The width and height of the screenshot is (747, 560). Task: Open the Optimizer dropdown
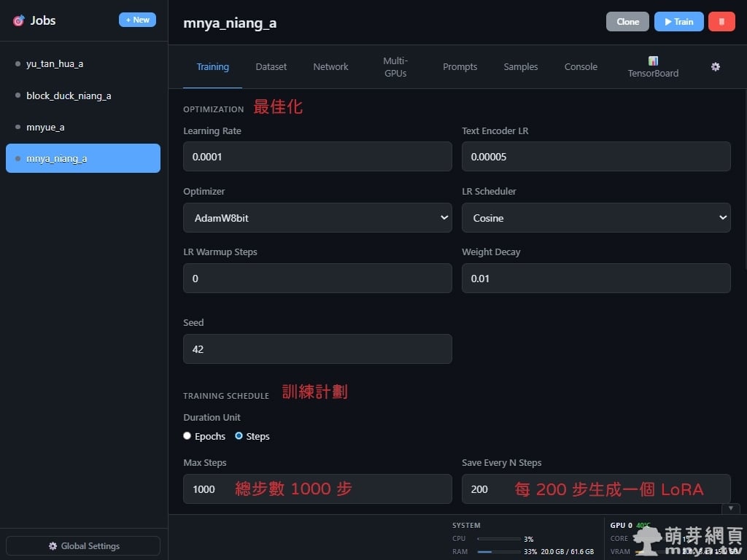coord(317,218)
